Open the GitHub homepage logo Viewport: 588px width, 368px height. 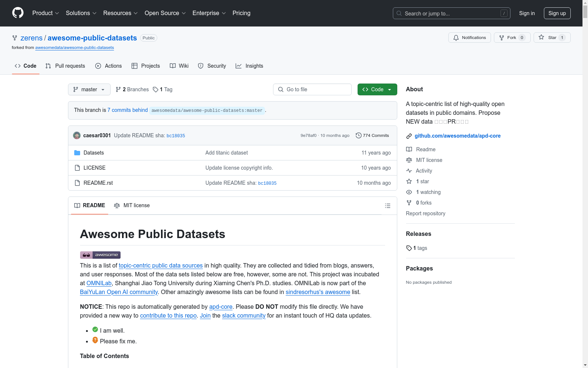pos(18,13)
